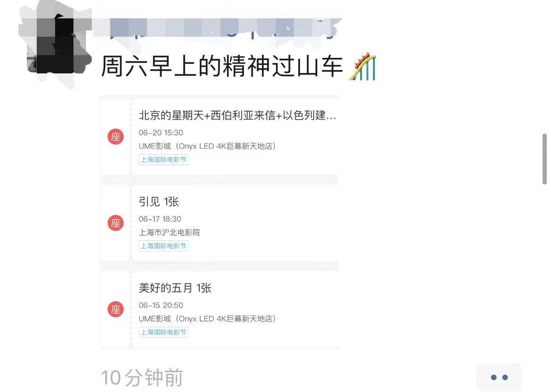
Task: Click UME影城 venue under 美好的五月
Action: (207, 319)
